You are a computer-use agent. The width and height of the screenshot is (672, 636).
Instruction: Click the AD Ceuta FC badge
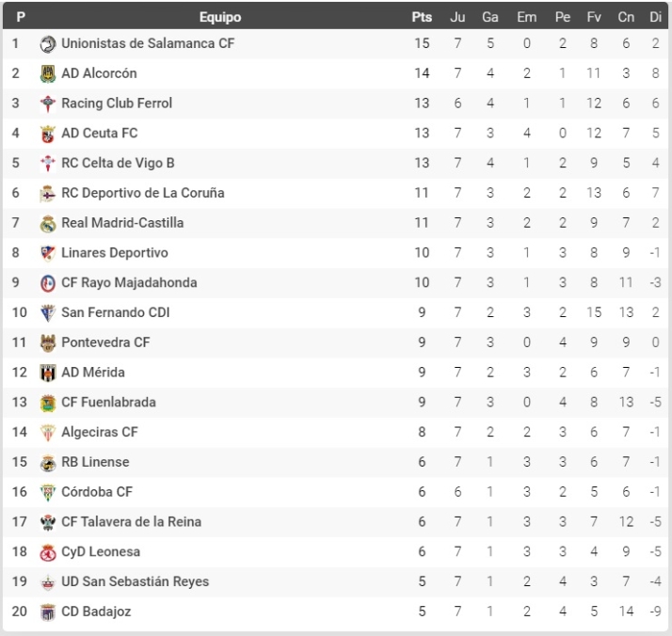click(48, 134)
